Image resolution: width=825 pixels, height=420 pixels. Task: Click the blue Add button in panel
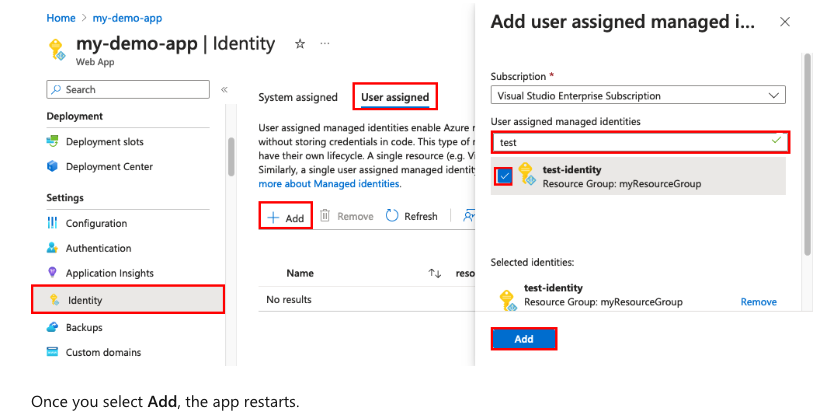coord(524,339)
